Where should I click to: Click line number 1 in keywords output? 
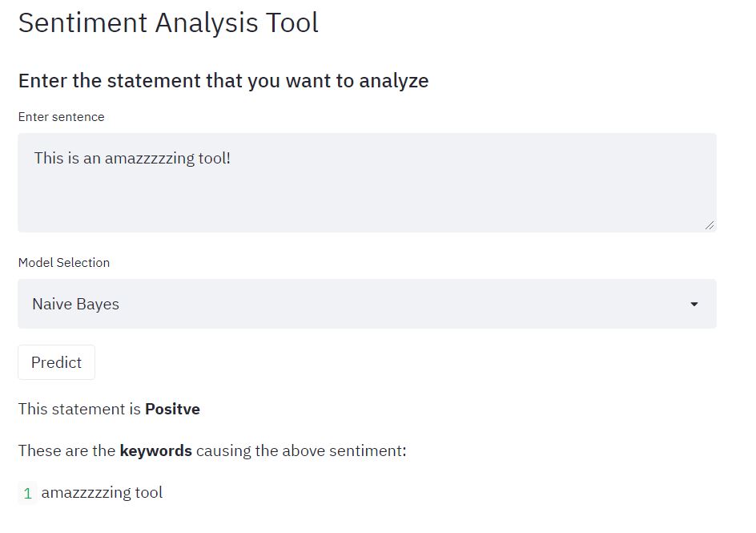click(27, 494)
